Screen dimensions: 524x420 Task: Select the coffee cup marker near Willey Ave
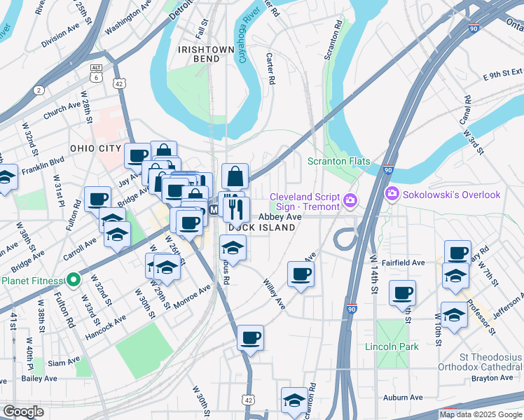tap(301, 276)
